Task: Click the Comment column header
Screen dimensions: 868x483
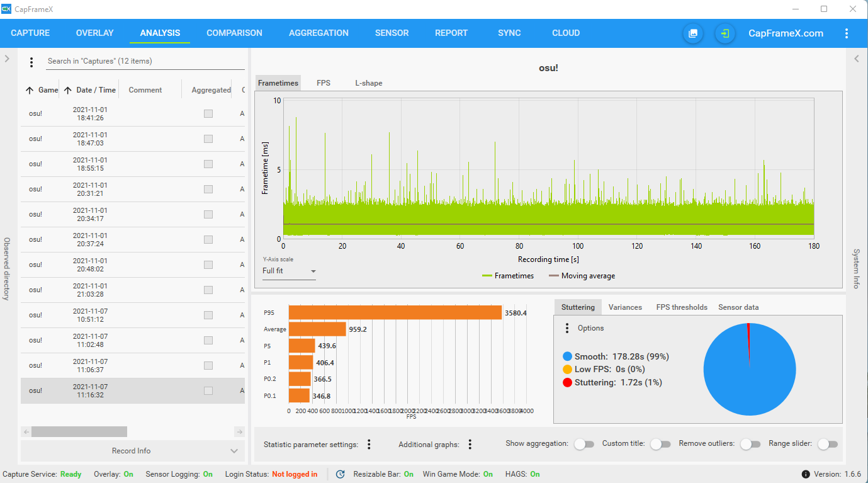Action: 145,90
